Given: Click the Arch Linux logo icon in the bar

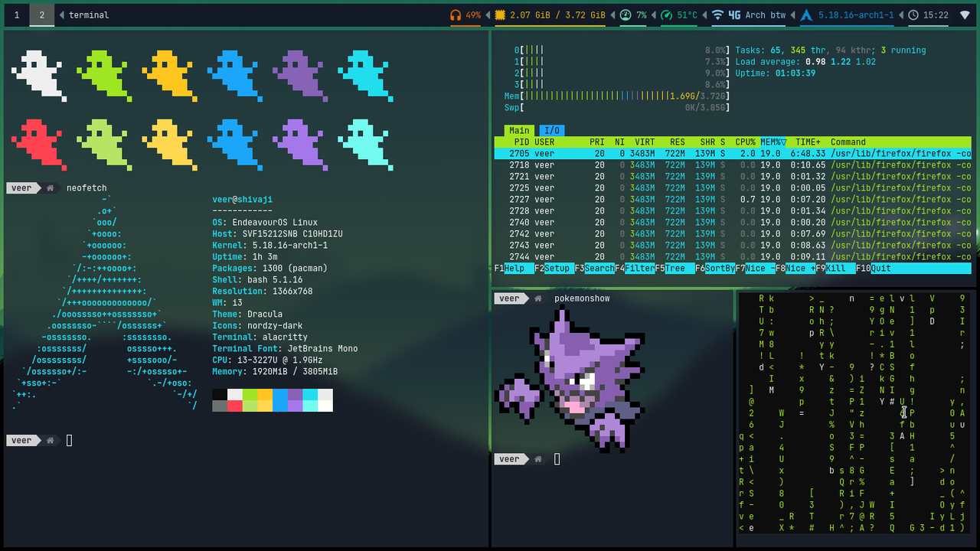Looking at the screenshot, I should click(805, 15).
